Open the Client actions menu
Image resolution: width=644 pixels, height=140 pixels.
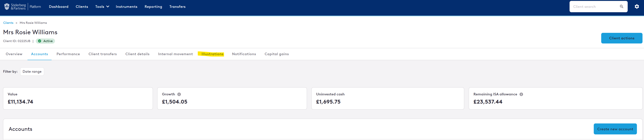pos(621,38)
